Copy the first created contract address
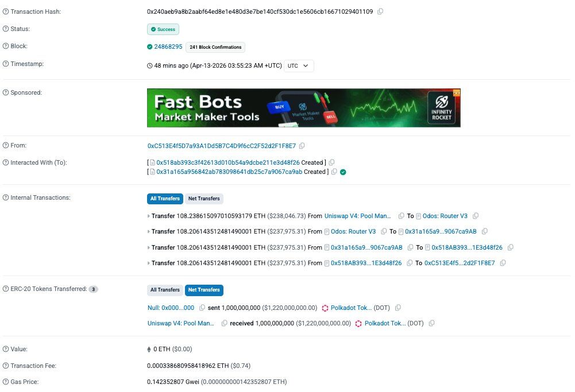The height and width of the screenshot is (392, 575). point(331,162)
